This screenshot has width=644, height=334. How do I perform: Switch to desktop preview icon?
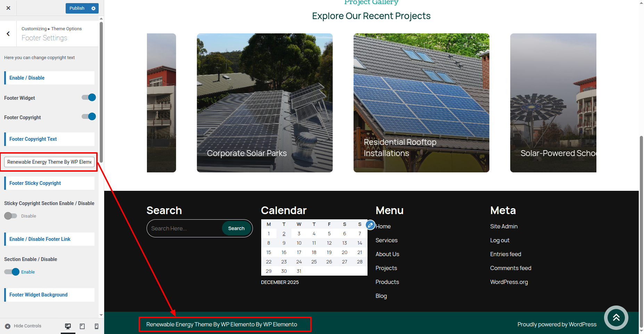(68, 326)
